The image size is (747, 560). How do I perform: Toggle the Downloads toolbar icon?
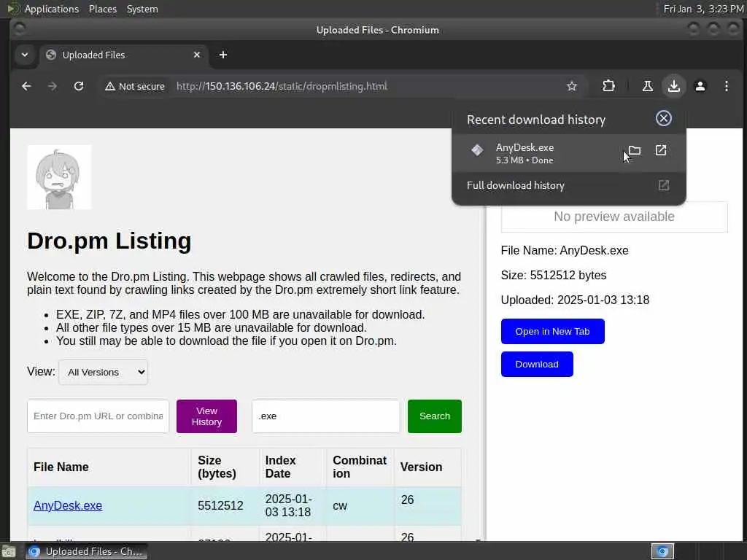pyautogui.click(x=673, y=86)
